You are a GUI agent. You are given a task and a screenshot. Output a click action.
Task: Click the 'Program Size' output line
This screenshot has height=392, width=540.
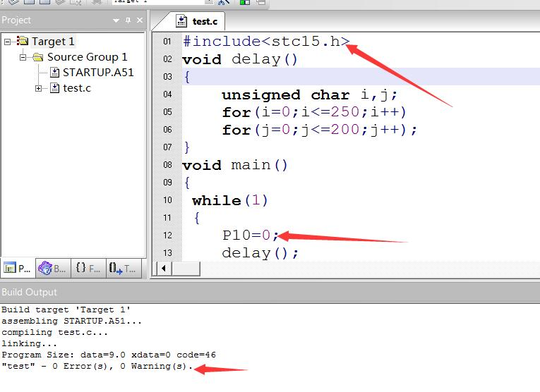(109, 355)
